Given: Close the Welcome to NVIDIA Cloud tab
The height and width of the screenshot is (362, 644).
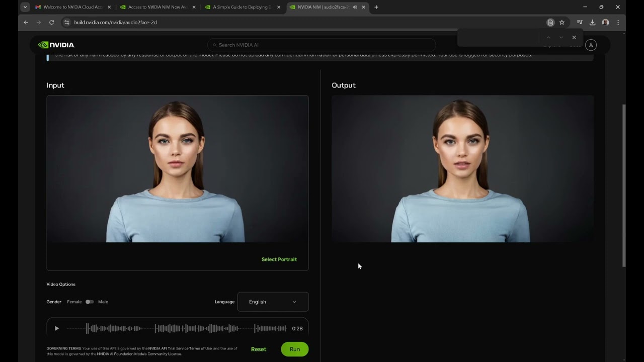Looking at the screenshot, I should point(109,7).
